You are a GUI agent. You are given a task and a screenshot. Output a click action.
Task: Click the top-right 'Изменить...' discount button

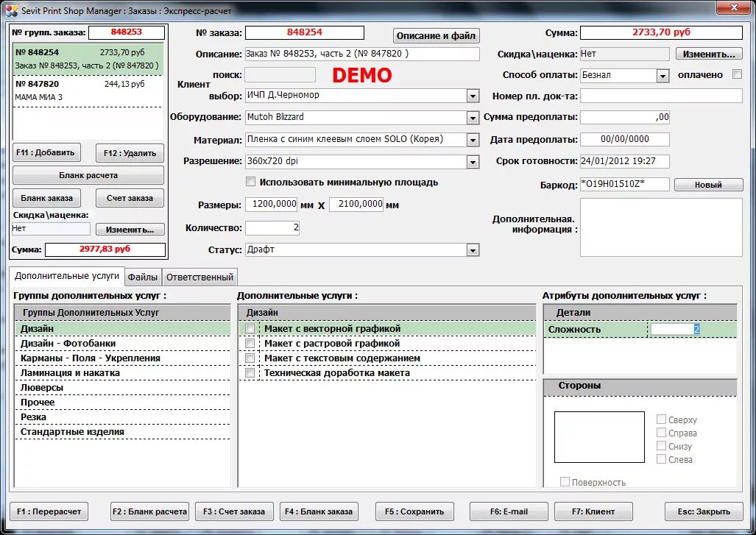click(x=709, y=54)
